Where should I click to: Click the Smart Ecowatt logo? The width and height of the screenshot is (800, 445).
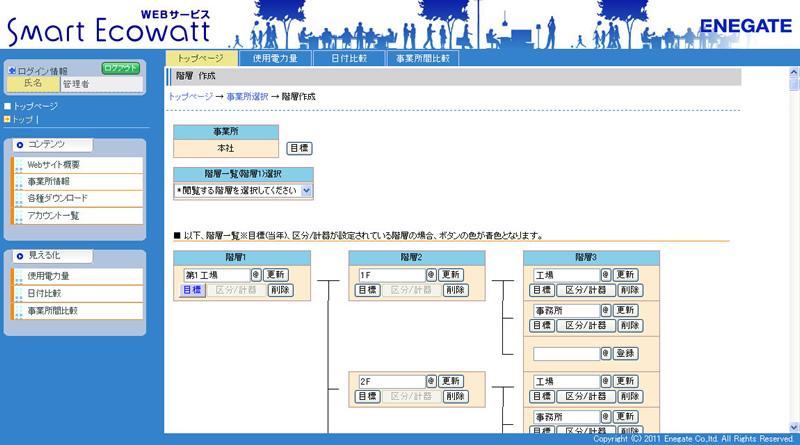click(108, 28)
